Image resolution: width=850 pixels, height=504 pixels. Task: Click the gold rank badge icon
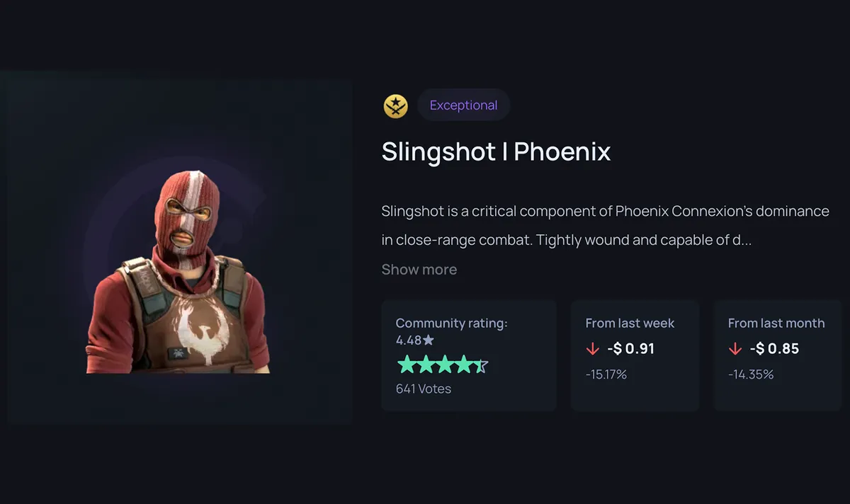tap(396, 106)
